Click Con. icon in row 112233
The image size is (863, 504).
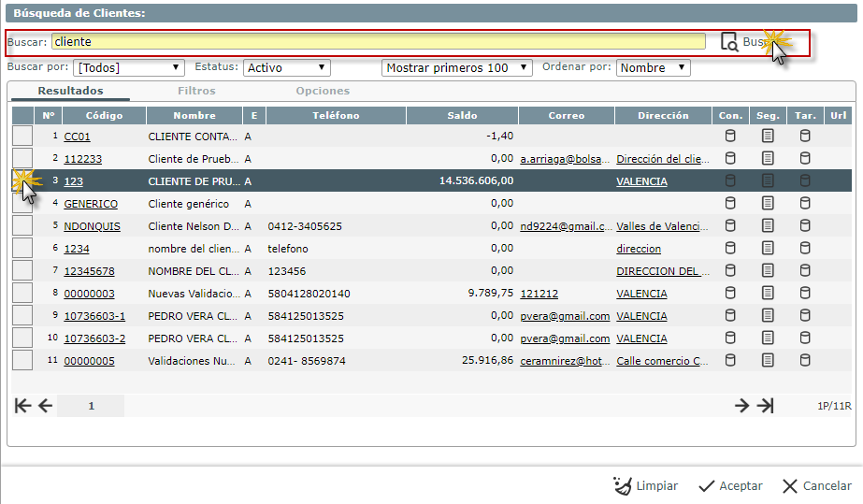pos(730,158)
